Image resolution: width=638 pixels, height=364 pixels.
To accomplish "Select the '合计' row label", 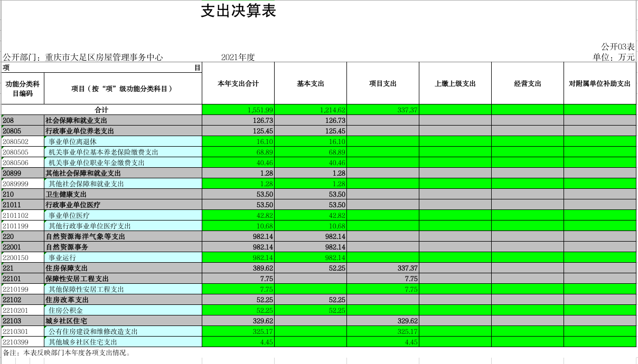I will (x=102, y=110).
